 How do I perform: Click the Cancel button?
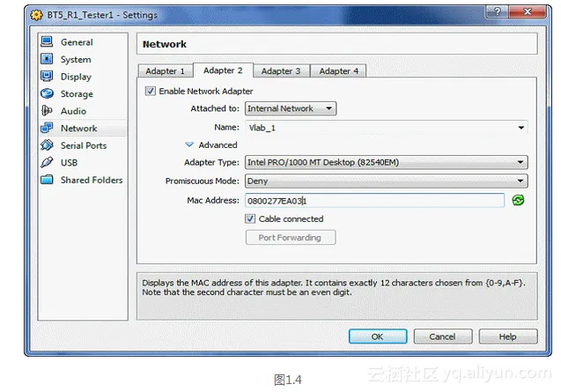point(443,337)
